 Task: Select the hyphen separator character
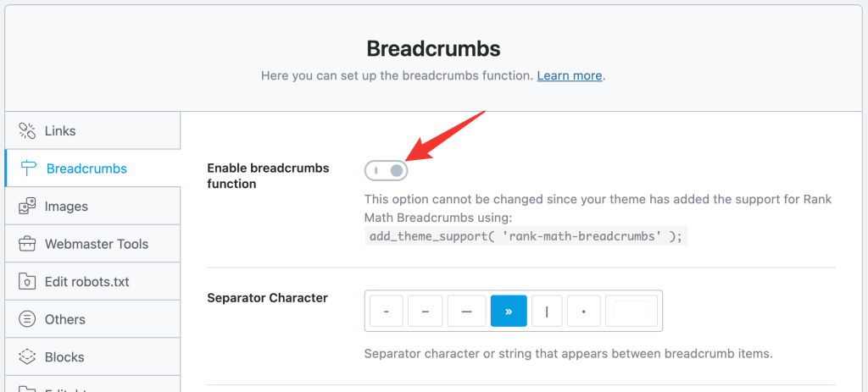[x=386, y=311]
